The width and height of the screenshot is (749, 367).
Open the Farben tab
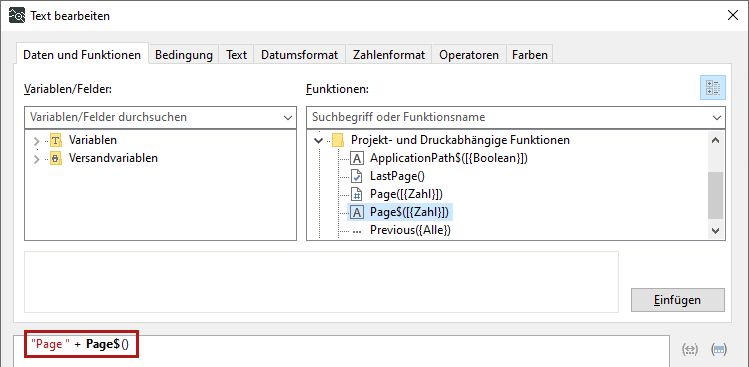coord(530,55)
